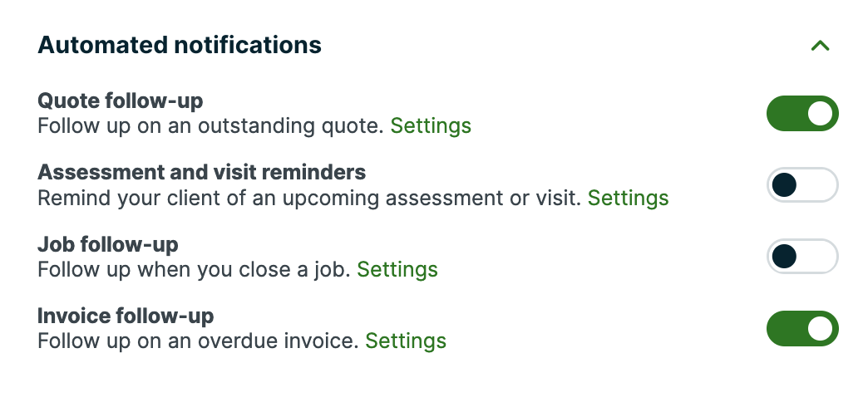Collapse the Automated notifications section chevron
This screenshot has width=868, height=412.
820,46
